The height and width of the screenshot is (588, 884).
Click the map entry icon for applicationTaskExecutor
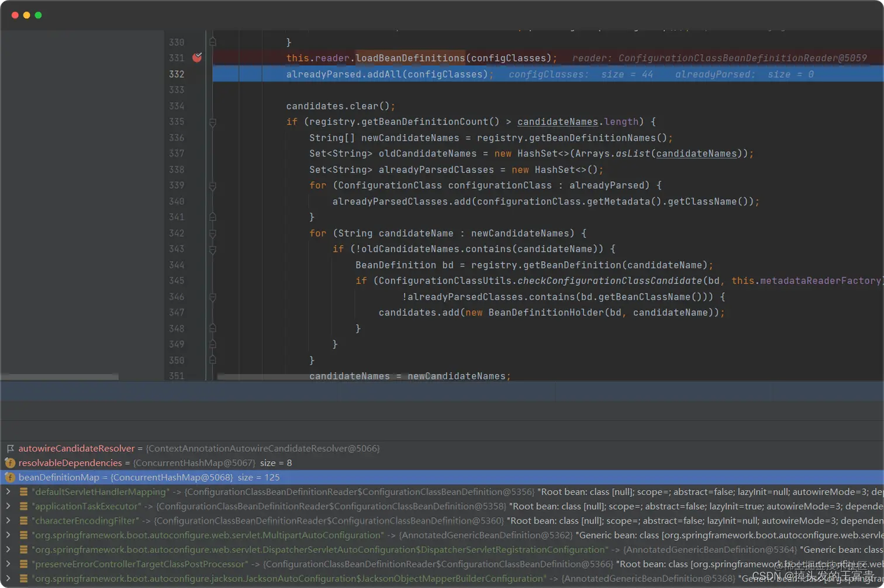click(x=24, y=506)
